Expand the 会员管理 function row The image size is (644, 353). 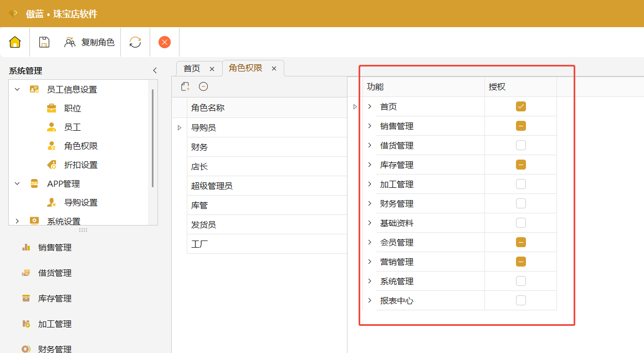(370, 242)
